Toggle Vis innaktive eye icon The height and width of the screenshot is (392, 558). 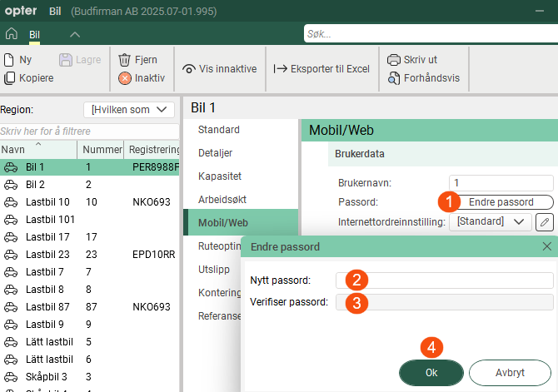(x=189, y=69)
